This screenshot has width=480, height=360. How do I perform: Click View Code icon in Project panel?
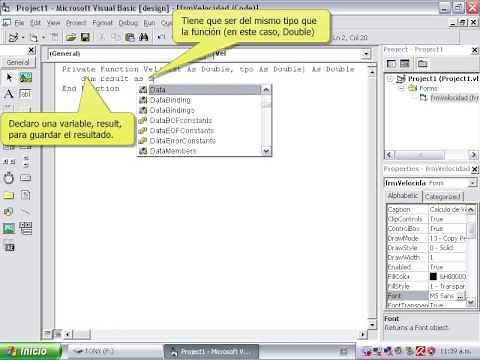coord(391,63)
